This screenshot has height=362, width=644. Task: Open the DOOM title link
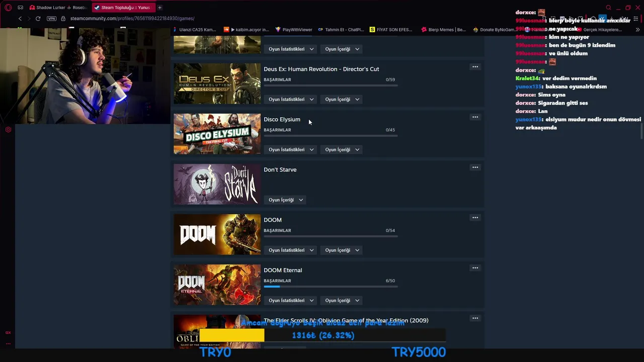(273, 220)
